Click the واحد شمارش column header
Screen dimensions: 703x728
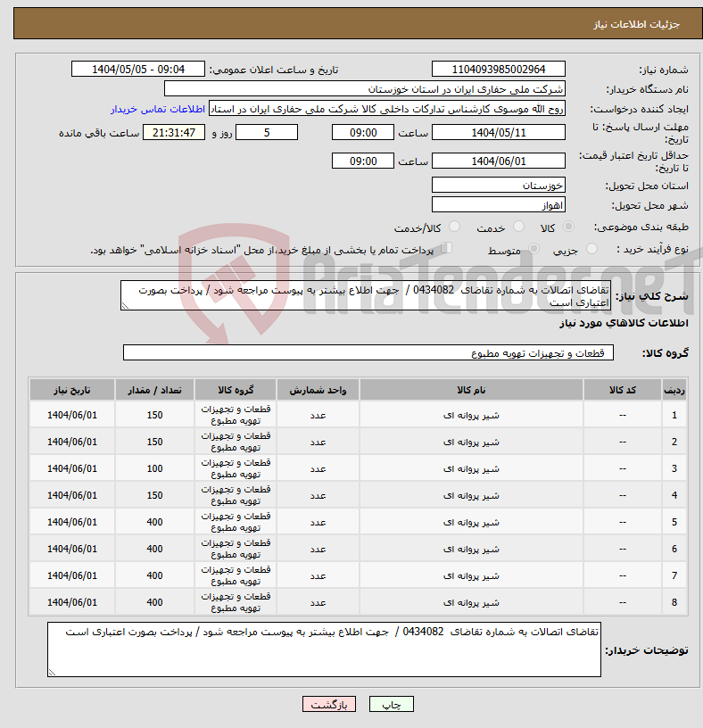318,390
